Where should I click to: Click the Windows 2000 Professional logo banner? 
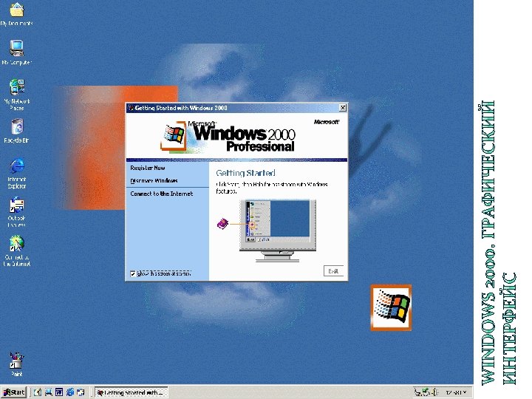pos(228,137)
